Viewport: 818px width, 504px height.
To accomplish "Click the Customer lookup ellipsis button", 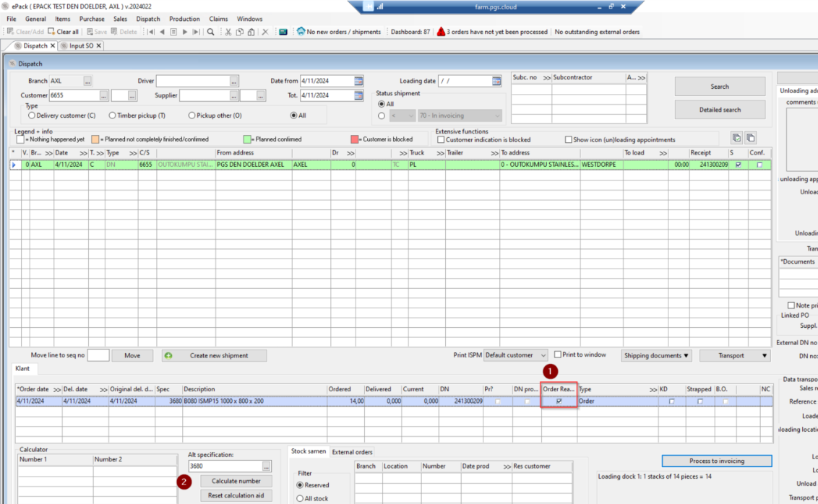I will [x=104, y=95].
